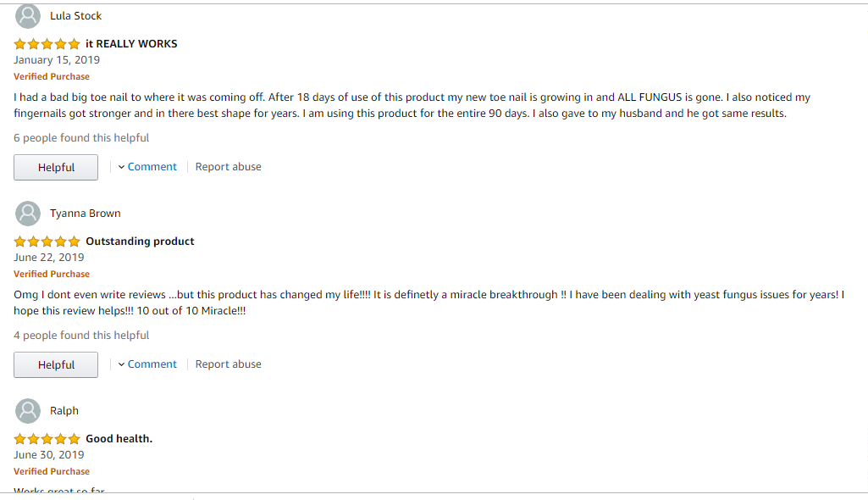
Task: Click star rating on 'Good health.' review
Action: point(47,439)
